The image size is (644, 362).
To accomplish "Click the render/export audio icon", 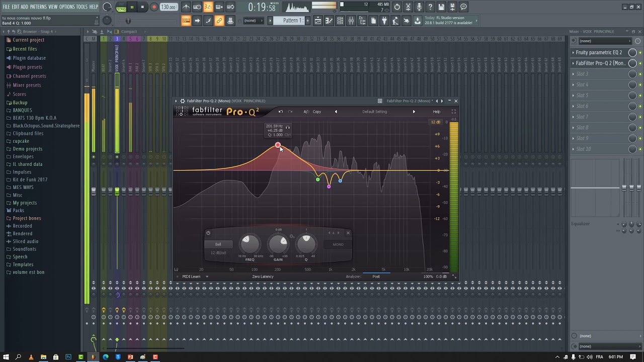I will coord(452,7).
